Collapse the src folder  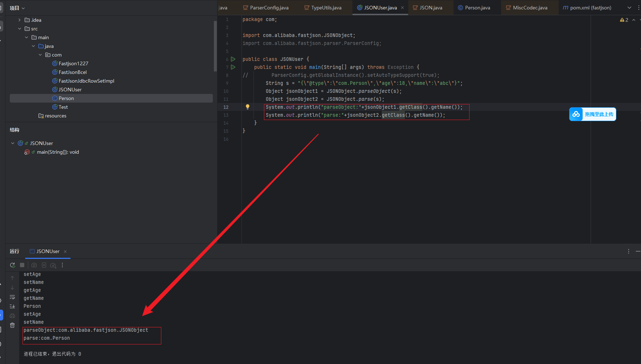click(x=20, y=29)
